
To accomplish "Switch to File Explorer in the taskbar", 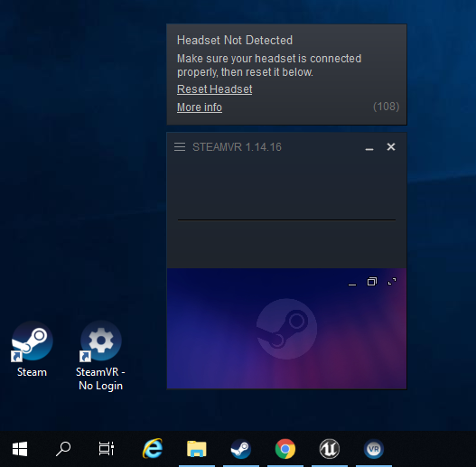I will 197,449.
